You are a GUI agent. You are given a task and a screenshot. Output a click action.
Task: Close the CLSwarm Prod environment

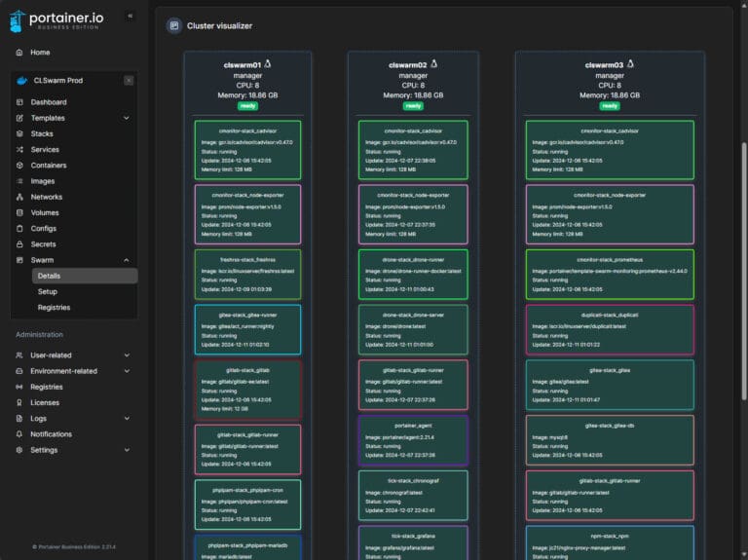(x=129, y=81)
